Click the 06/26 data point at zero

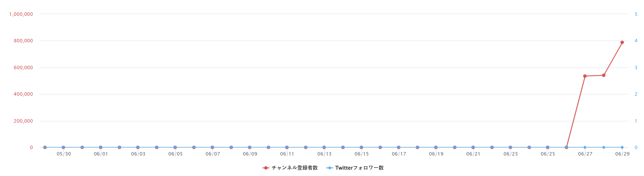pyautogui.click(x=566, y=147)
